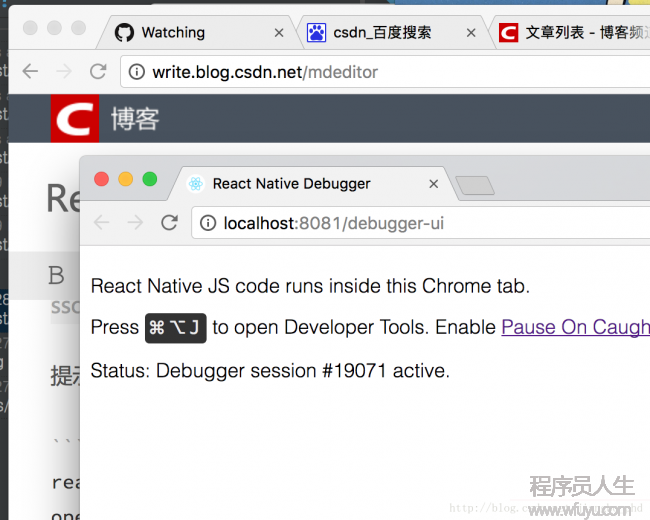Go forward in the debugger window

coord(135,223)
